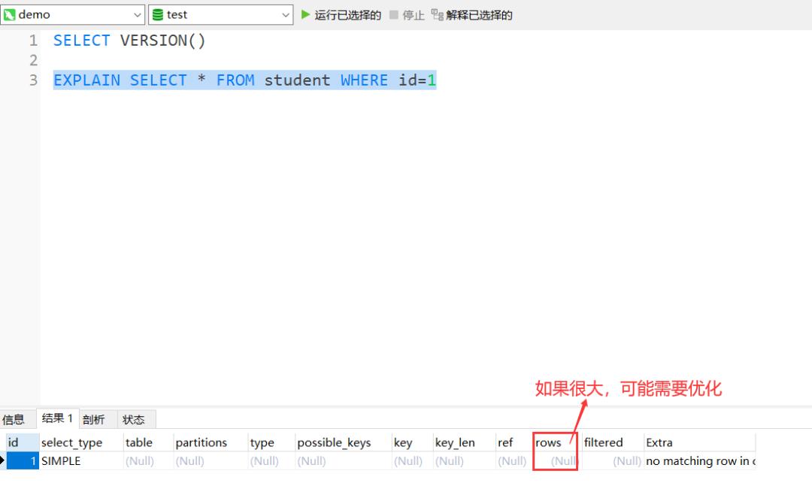The width and height of the screenshot is (812, 504).
Task: Click the 'no matching row' Extra cell
Action: click(700, 460)
